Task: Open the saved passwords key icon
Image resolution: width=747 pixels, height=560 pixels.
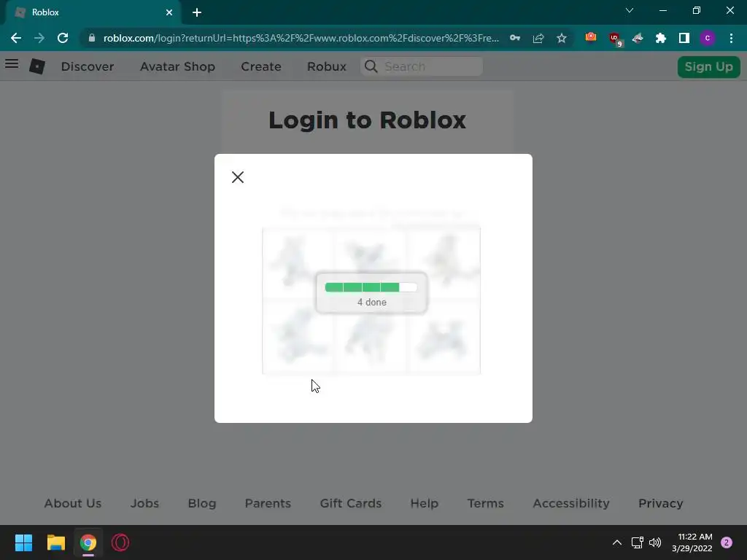Action: (515, 38)
